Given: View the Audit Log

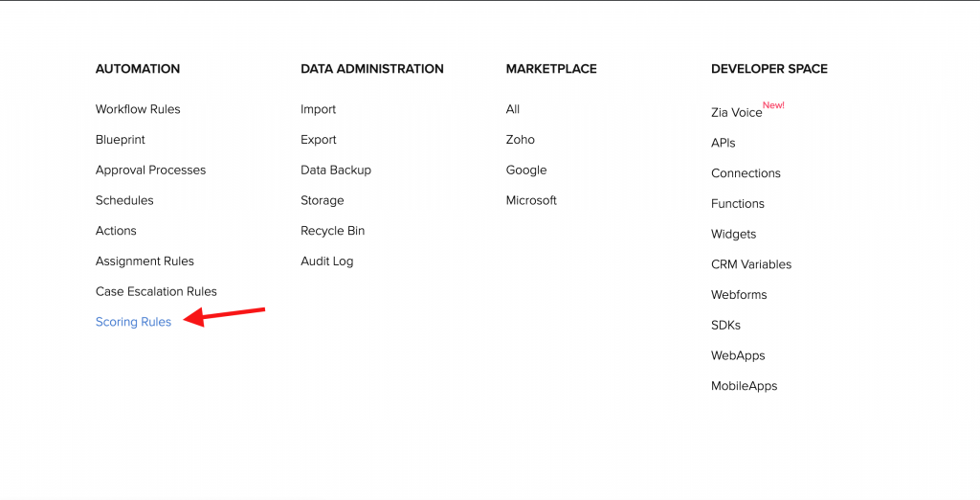Looking at the screenshot, I should point(326,261).
